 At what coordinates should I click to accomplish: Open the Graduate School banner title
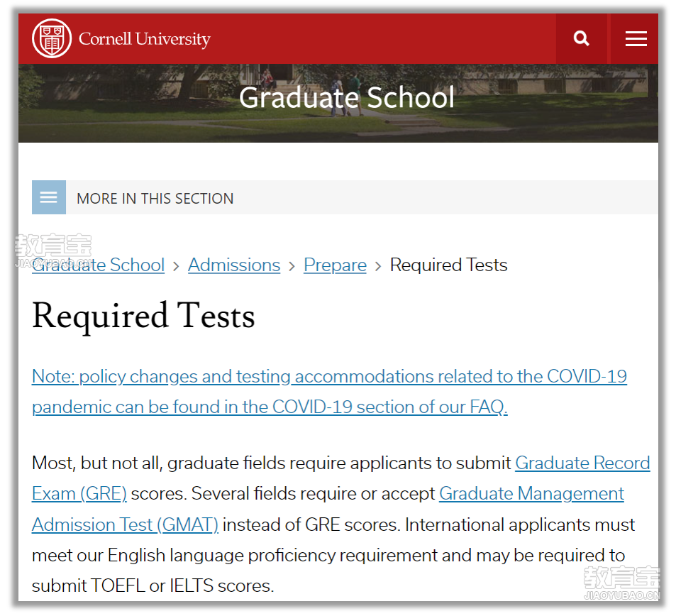pyautogui.click(x=347, y=97)
